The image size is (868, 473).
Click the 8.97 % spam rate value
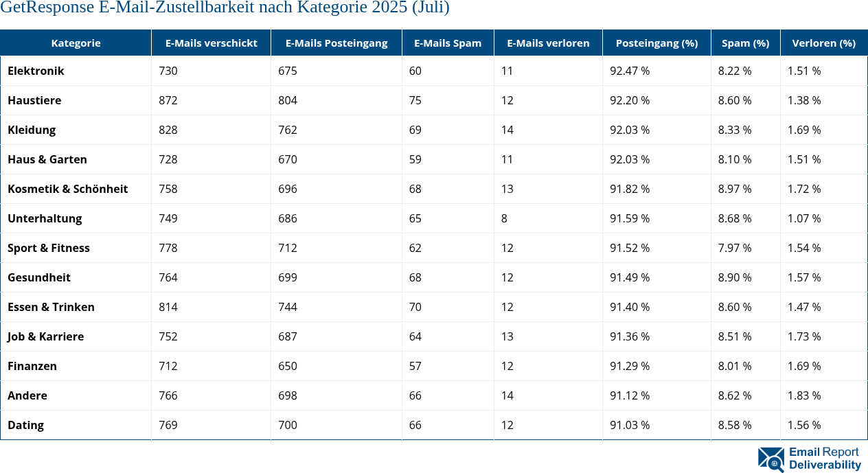[x=735, y=189]
